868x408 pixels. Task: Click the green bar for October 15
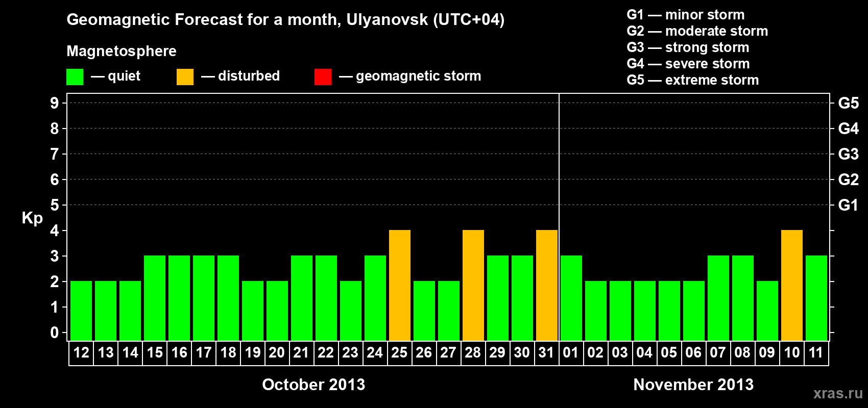[x=155, y=298]
